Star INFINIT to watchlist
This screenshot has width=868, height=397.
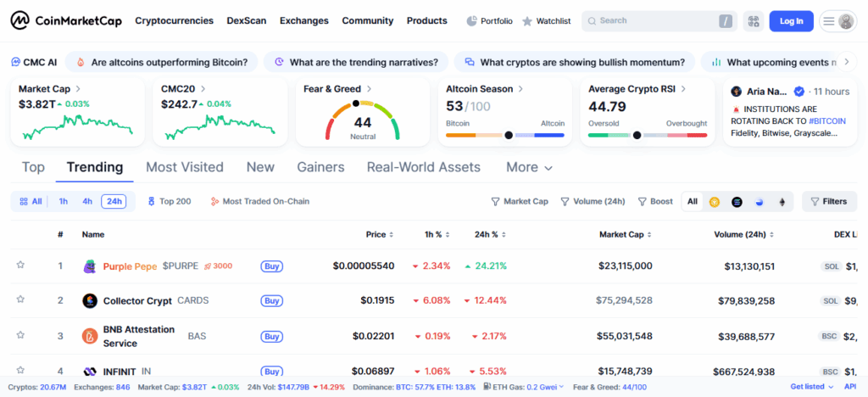(x=20, y=369)
